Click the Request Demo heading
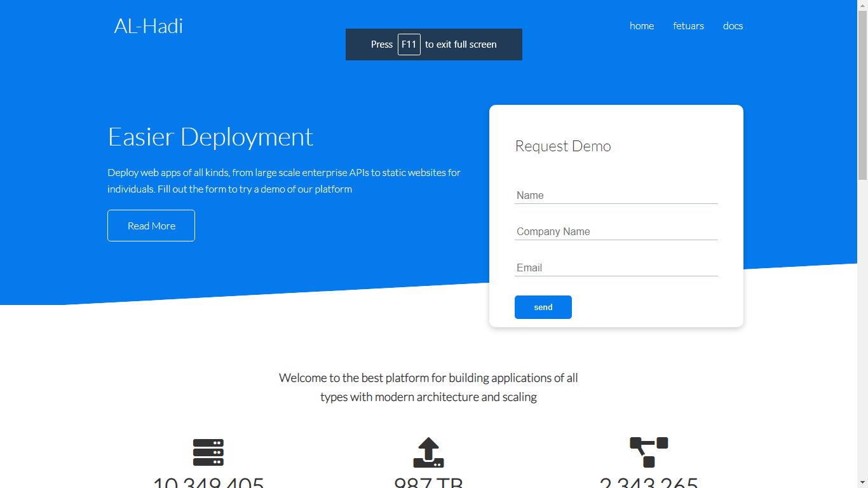Image resolution: width=868 pixels, height=488 pixels. [x=563, y=146]
